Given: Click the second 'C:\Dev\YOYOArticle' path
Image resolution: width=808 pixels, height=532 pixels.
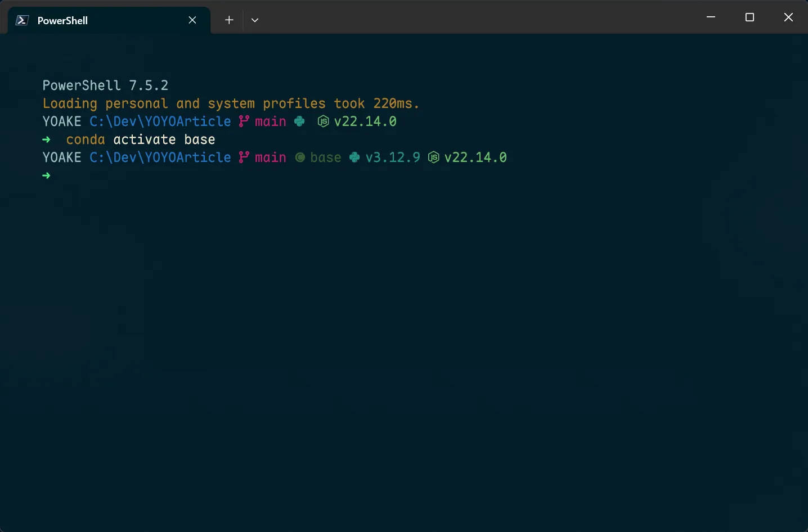Looking at the screenshot, I should (x=160, y=157).
